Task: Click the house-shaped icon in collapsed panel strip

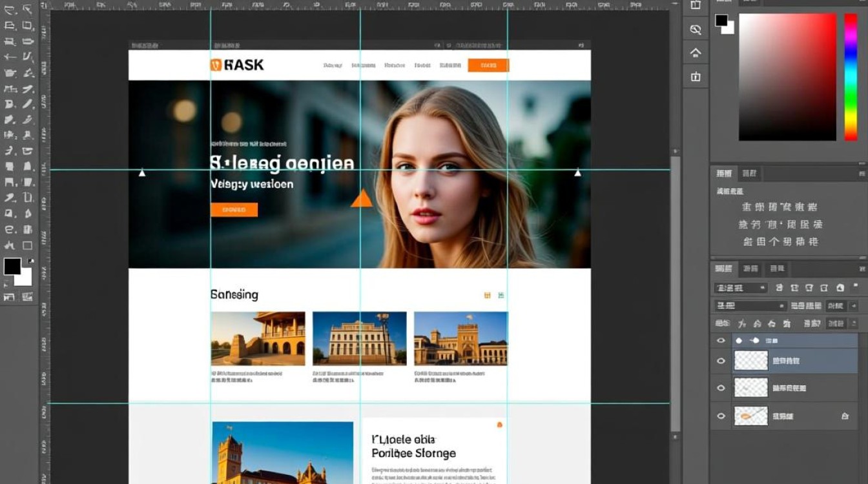Action: tap(696, 53)
